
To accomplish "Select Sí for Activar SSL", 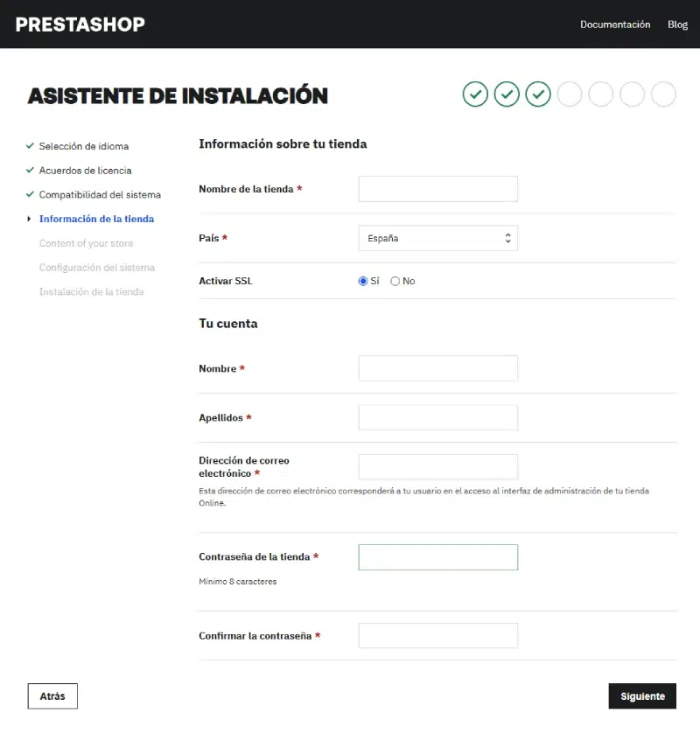I will tap(362, 281).
